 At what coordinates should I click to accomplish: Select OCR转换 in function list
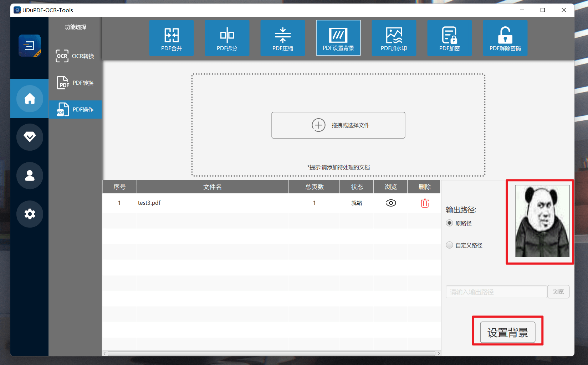(75, 56)
